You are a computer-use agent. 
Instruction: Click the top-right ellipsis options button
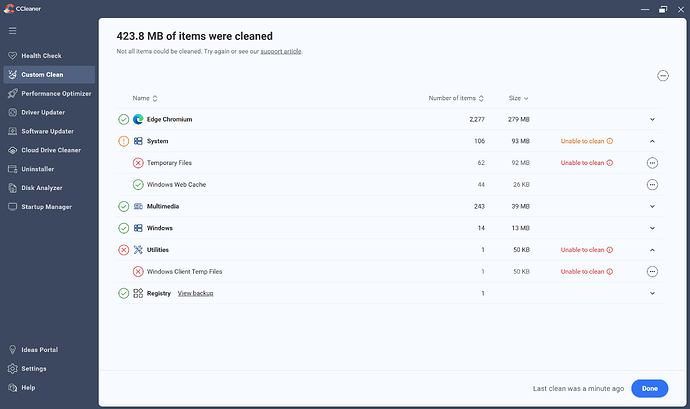tap(662, 76)
